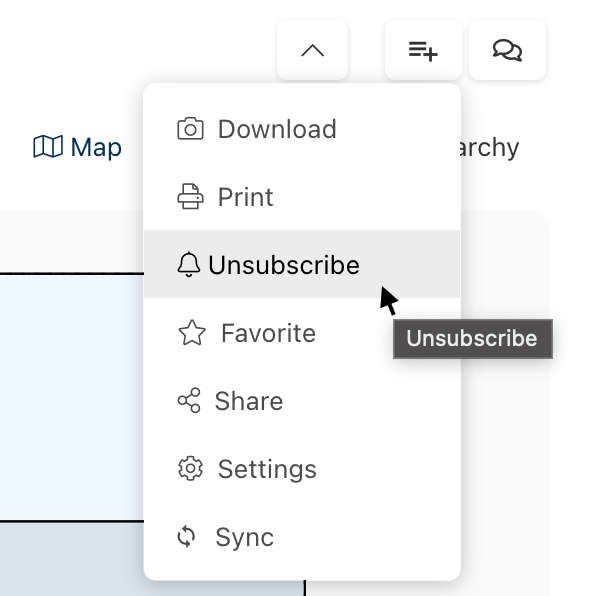
Task: Mark as Favorite in the menu
Action: [x=268, y=333]
